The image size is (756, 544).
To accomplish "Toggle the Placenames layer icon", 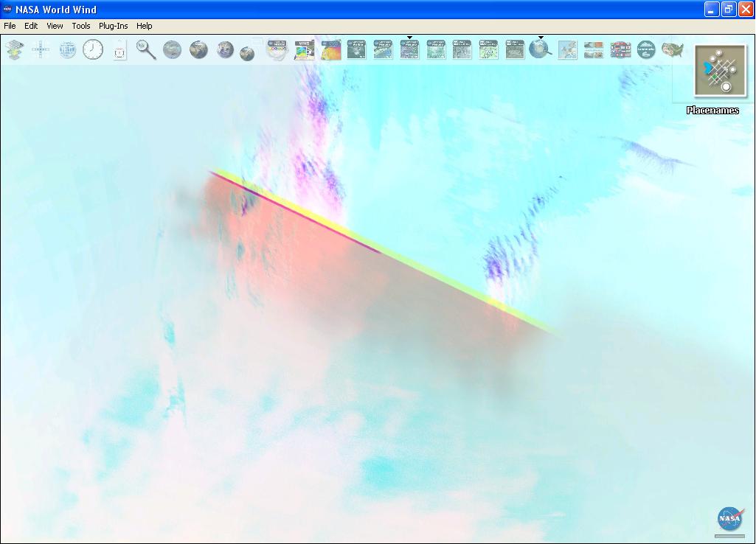I will click(x=720, y=71).
